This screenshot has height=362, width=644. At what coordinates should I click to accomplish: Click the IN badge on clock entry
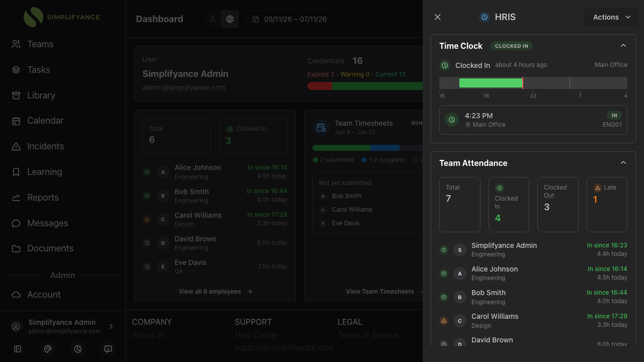tap(614, 115)
